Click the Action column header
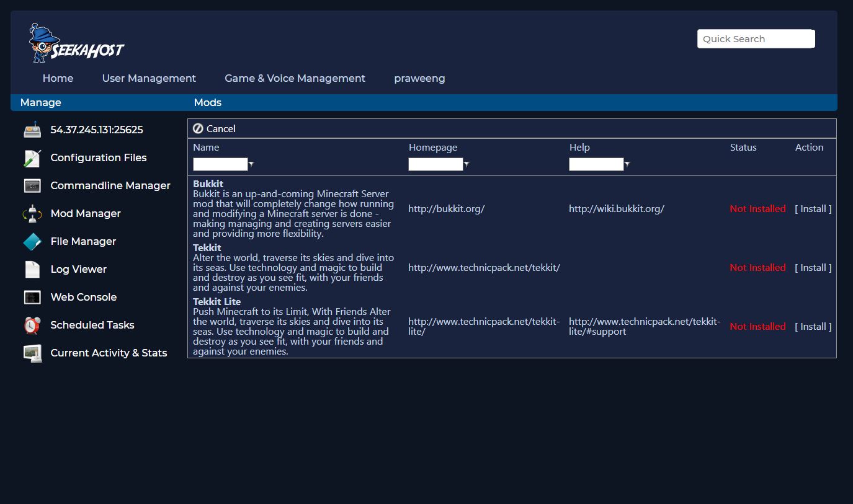The width and height of the screenshot is (853, 504). coord(809,148)
